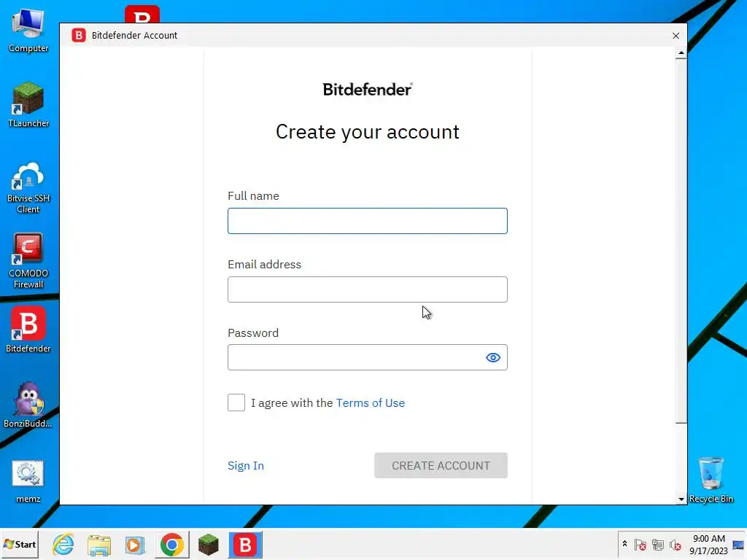Open the Computer desktop icon

(x=28, y=31)
